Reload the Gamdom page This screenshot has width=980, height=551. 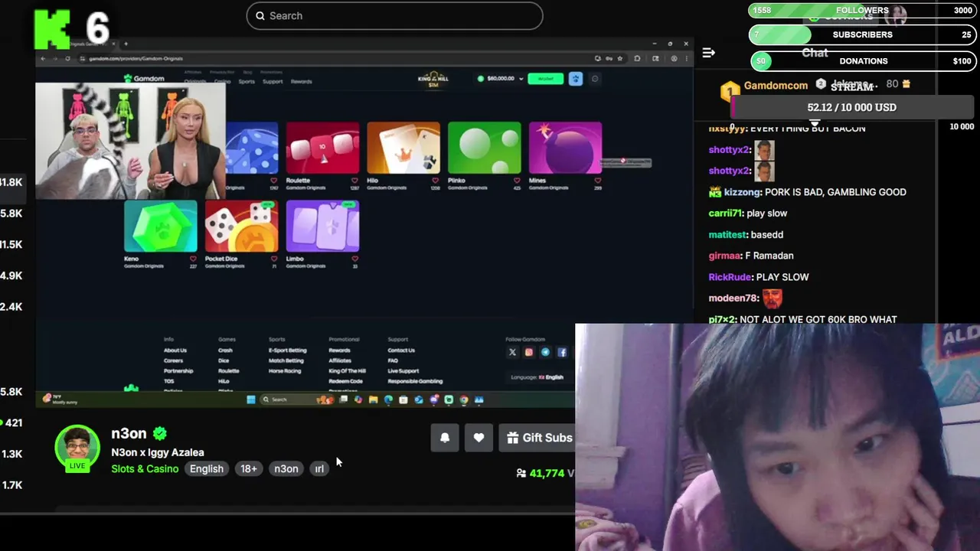pyautogui.click(x=67, y=58)
